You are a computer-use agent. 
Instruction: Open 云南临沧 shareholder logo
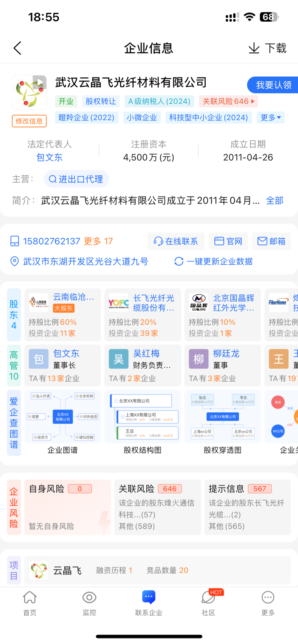click(39, 303)
